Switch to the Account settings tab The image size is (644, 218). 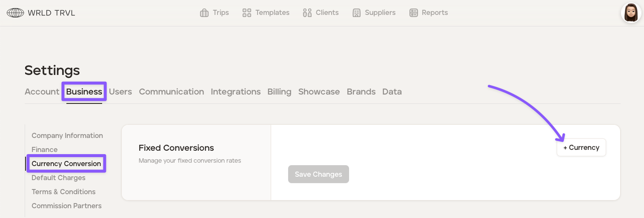[42, 92]
